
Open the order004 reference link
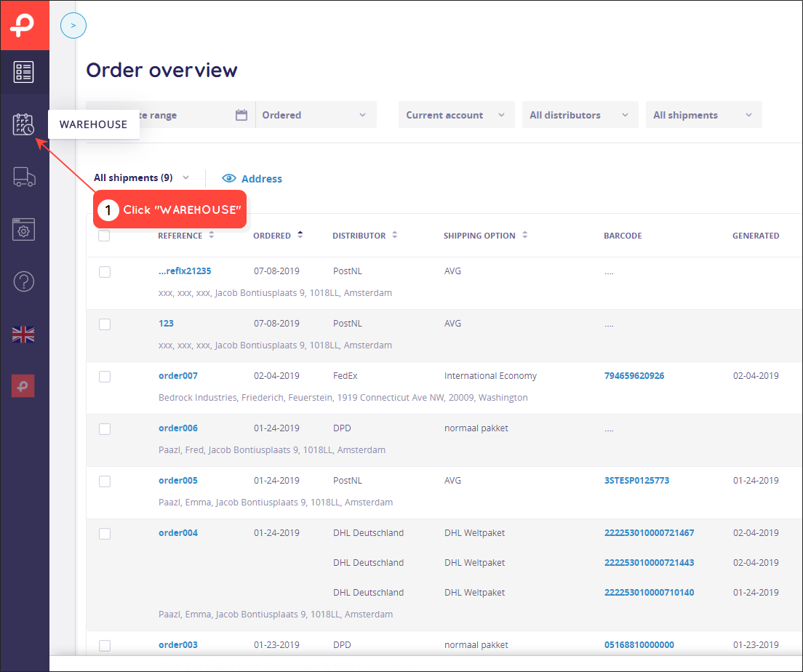178,532
